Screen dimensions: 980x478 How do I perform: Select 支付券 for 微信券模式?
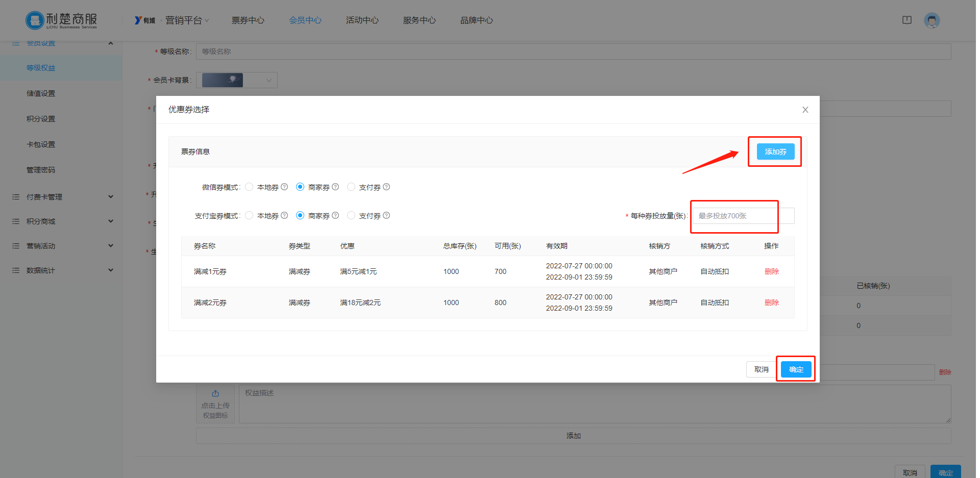[351, 187]
